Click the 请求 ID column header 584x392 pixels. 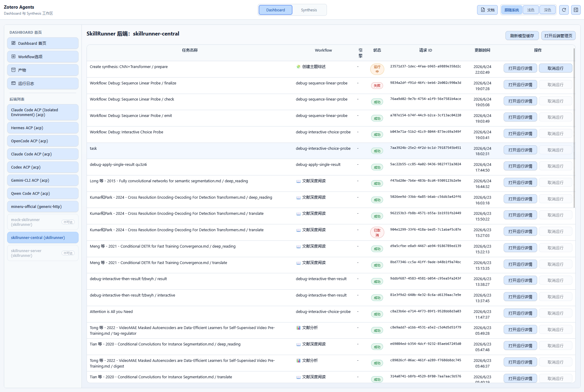[425, 50]
